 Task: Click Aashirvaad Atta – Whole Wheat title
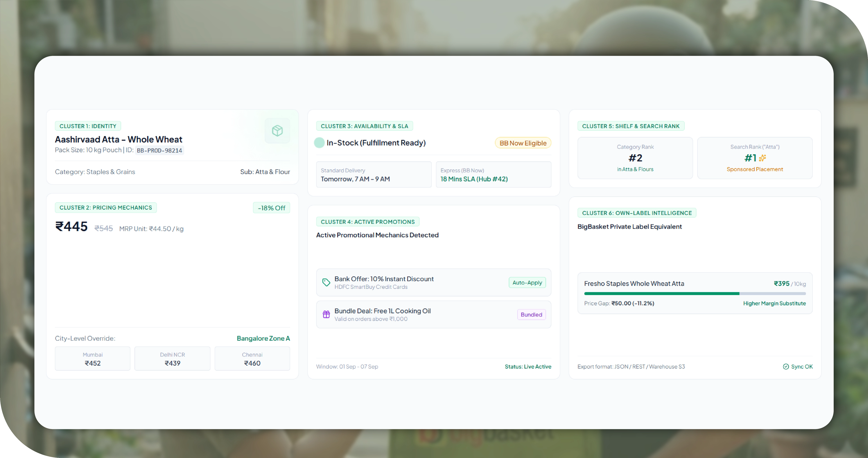(x=119, y=139)
